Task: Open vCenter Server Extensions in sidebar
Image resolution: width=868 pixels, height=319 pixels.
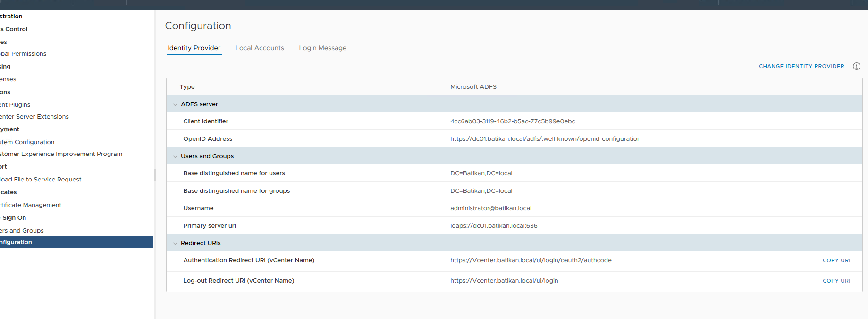Action: click(34, 116)
